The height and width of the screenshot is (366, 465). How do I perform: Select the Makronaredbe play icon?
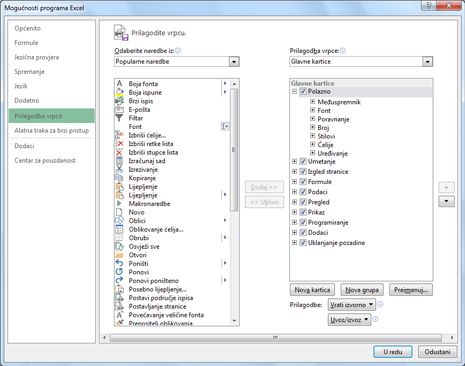119,203
